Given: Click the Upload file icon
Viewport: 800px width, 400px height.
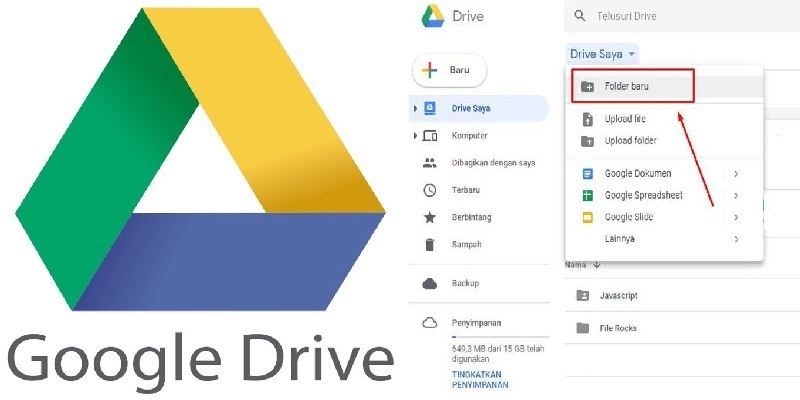Looking at the screenshot, I should coord(588,119).
